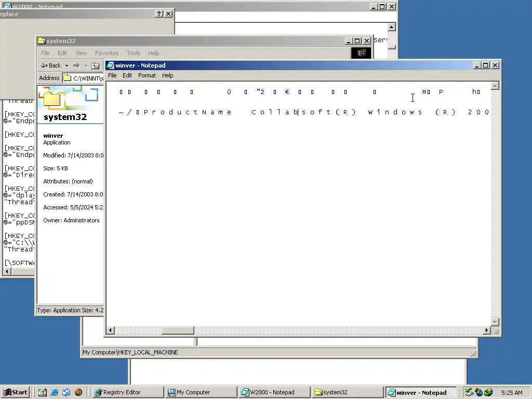532x399 pixels.
Task: Launch Outlook Express from quick launch
Action: tap(66, 392)
